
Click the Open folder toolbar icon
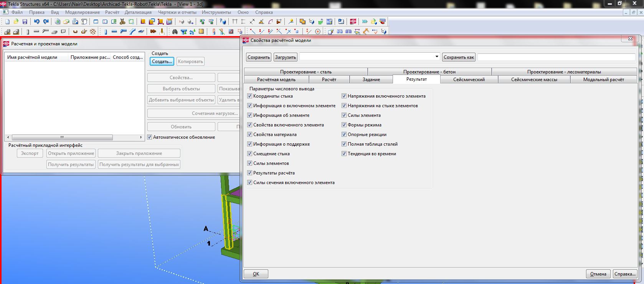[x=16, y=22]
